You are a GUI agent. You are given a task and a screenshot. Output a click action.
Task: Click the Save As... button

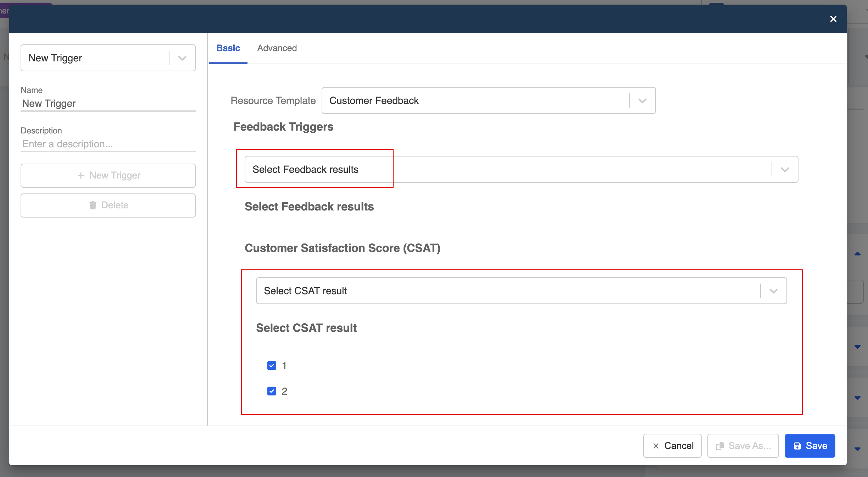[x=743, y=446]
